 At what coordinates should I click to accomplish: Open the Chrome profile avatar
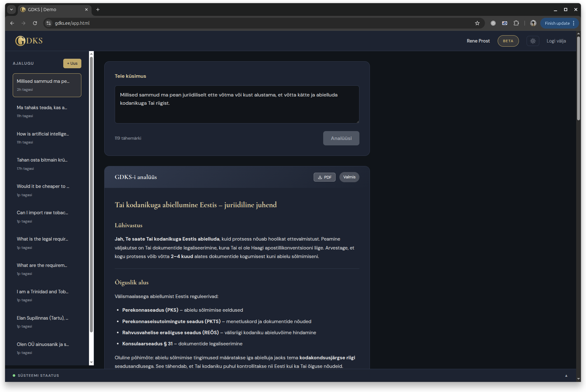(533, 23)
